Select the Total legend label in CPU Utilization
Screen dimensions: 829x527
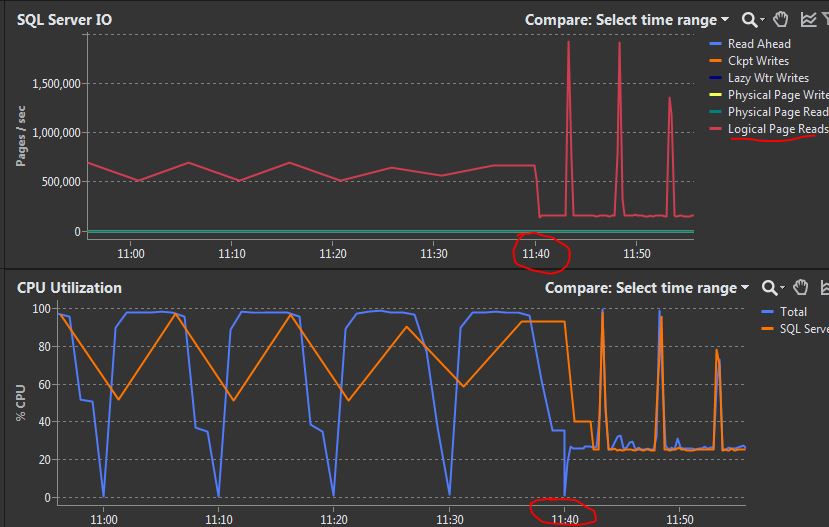(793, 312)
